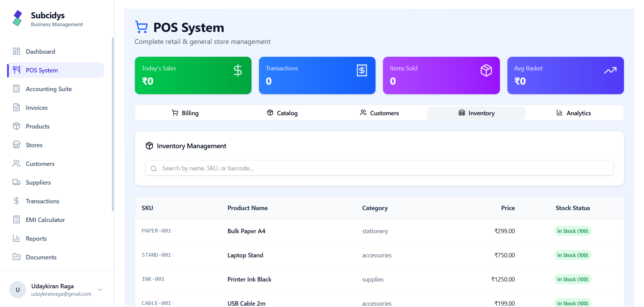
Task: Select the Bulk Paper A4 product name
Action: (246, 231)
